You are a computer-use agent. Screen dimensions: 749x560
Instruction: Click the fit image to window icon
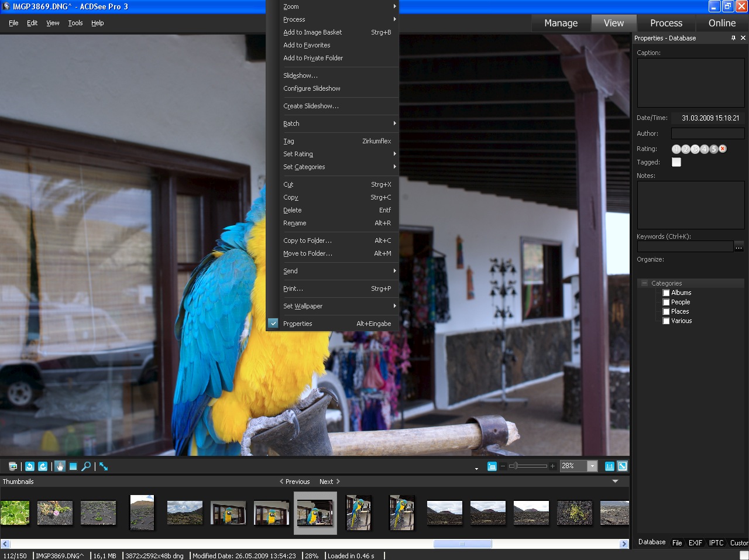click(x=622, y=466)
